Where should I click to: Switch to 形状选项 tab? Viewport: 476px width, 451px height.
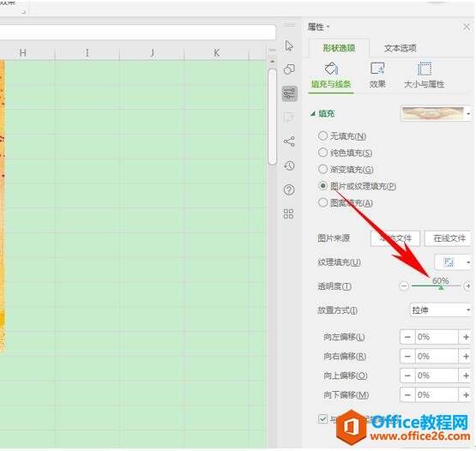click(339, 48)
